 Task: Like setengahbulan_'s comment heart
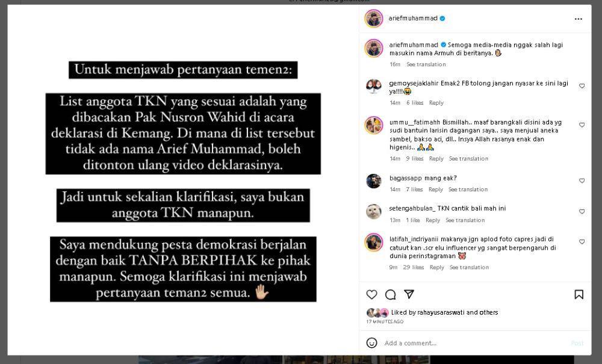(x=582, y=211)
